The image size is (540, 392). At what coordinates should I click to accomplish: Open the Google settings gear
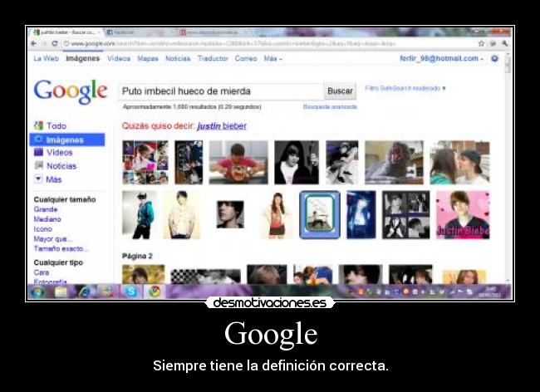pos(495,58)
